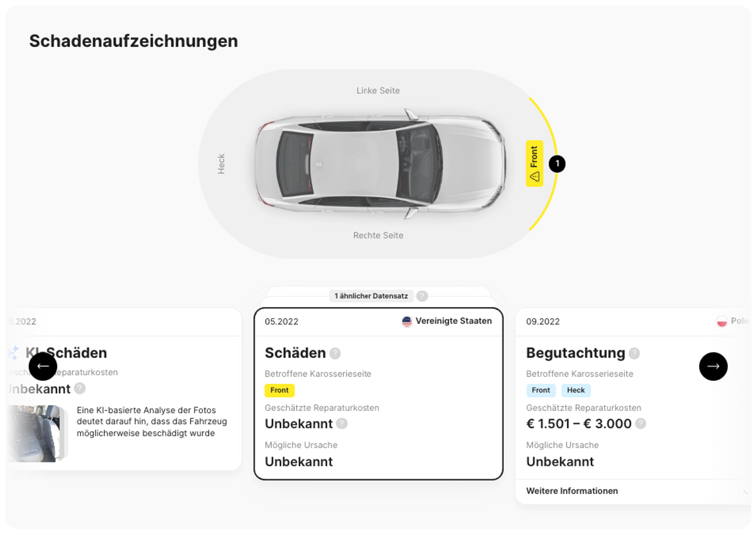
Task: Click the left arrow navigation button
Action: pyautogui.click(x=42, y=366)
